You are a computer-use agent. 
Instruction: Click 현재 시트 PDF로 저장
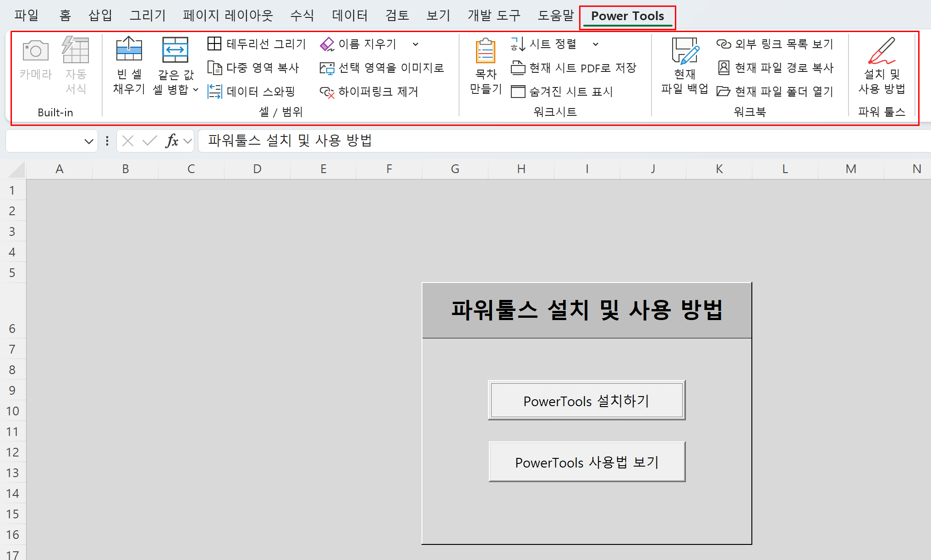coord(574,68)
